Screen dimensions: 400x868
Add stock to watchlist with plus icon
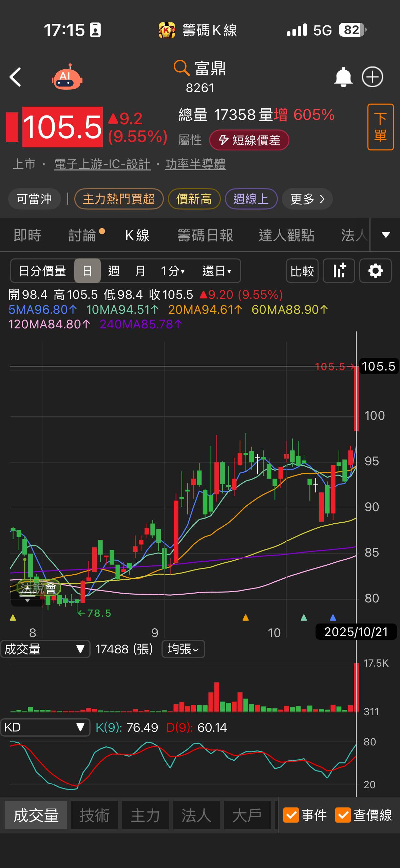pyautogui.click(x=372, y=77)
